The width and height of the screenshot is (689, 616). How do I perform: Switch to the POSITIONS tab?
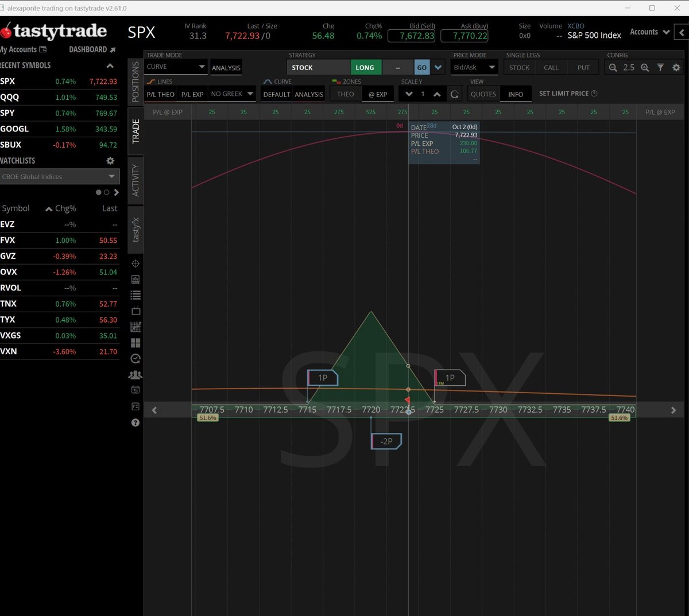(136, 82)
